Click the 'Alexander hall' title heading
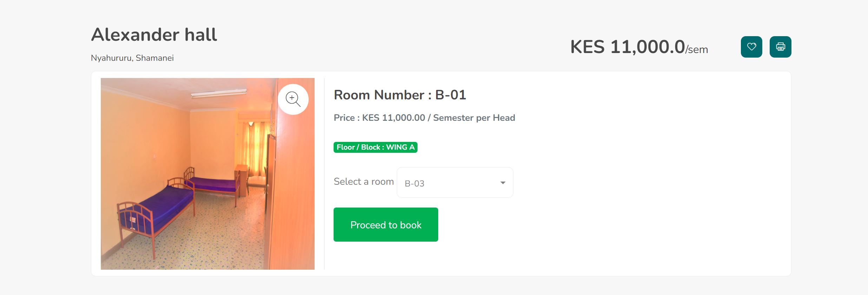868x295 pixels. 154,35
